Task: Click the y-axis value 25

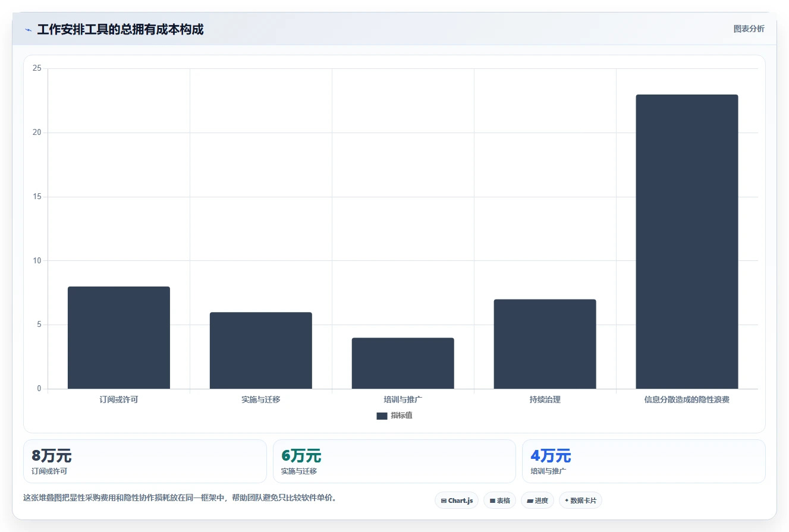Action: [37, 68]
